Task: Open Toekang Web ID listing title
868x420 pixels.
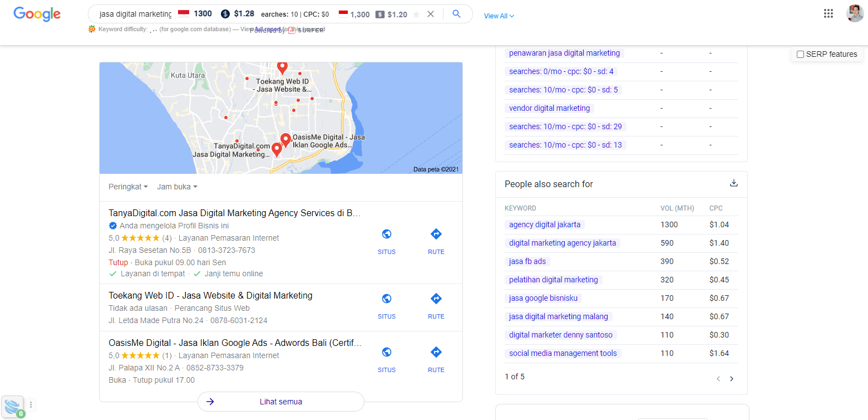Action: (x=210, y=295)
